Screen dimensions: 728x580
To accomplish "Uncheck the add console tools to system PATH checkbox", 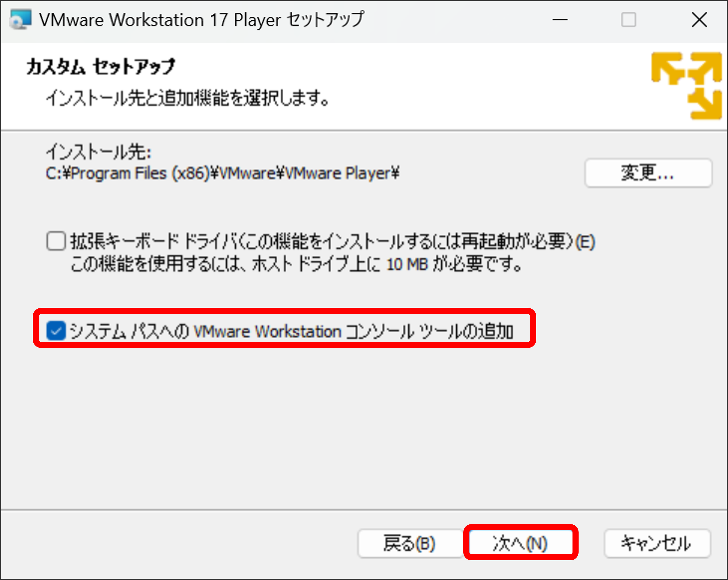I will [x=56, y=330].
